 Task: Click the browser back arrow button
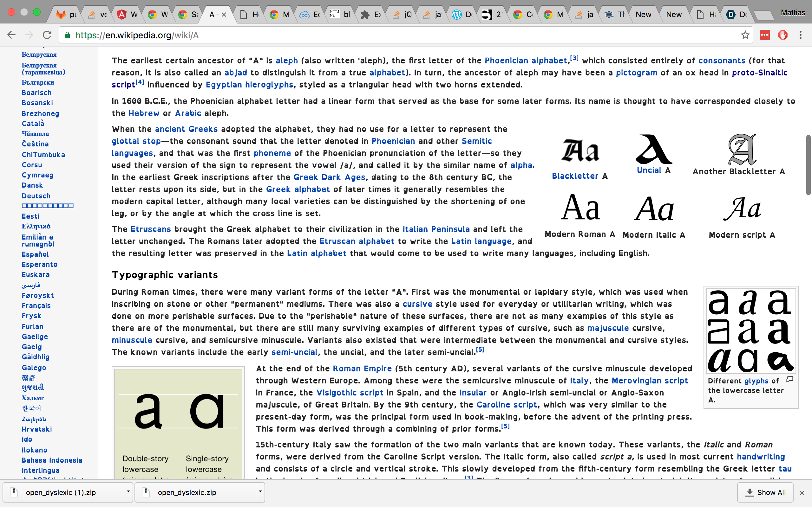pos(12,35)
